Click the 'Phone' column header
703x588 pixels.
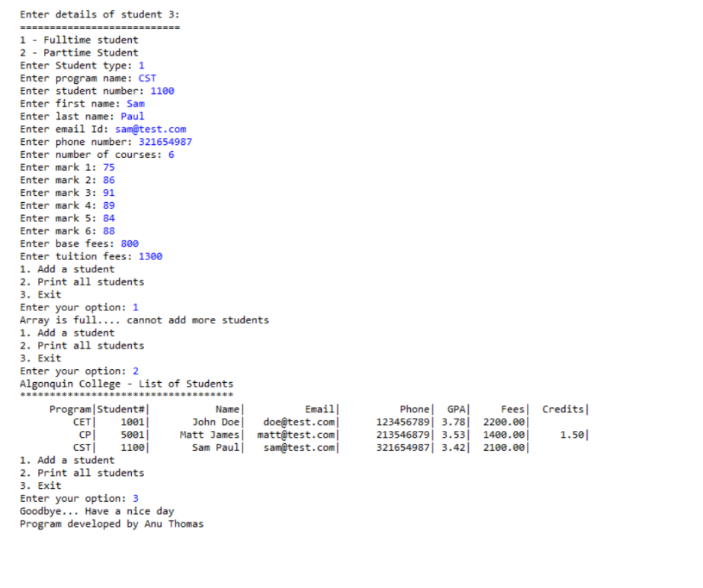414,409
